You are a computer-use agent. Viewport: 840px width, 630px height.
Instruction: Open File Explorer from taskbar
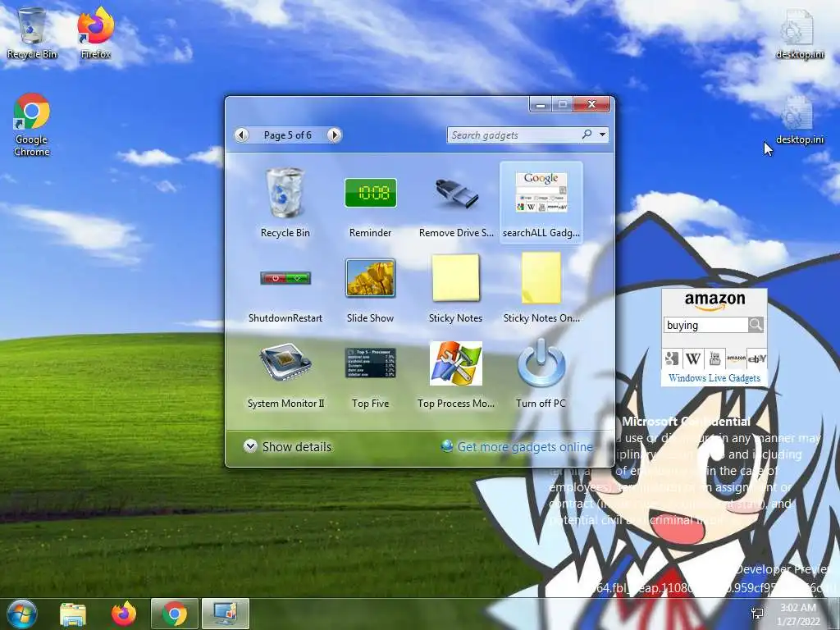73,614
